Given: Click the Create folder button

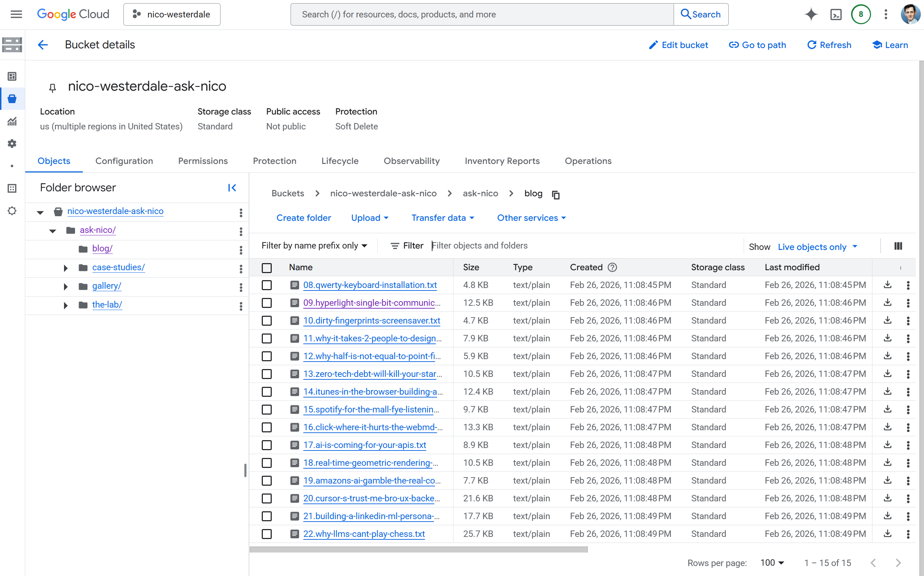Looking at the screenshot, I should point(304,218).
